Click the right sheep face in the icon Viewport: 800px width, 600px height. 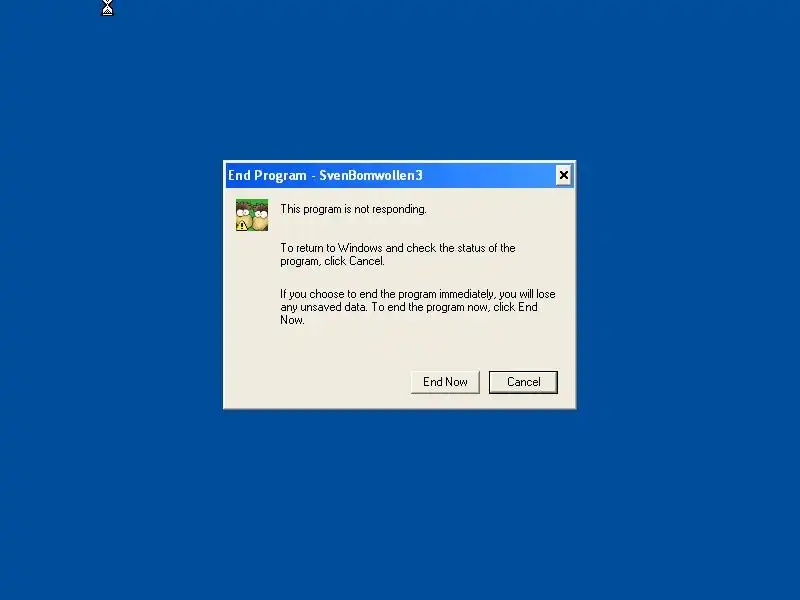tap(261, 213)
